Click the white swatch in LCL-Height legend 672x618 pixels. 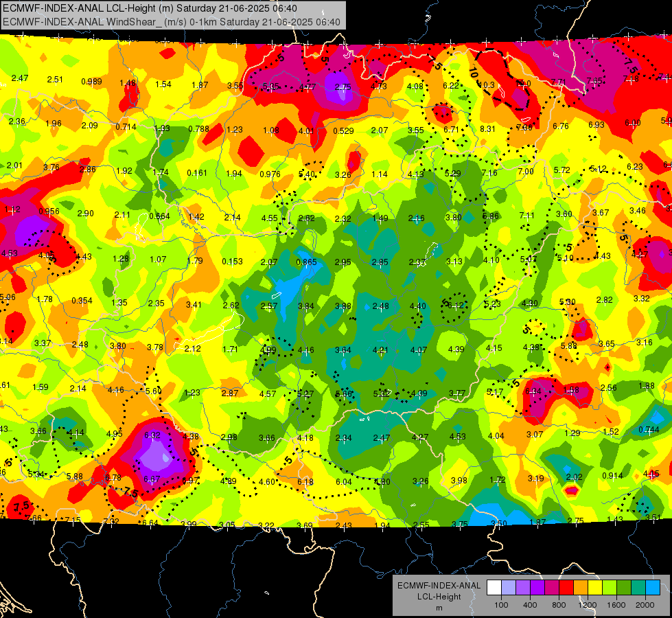[494, 588]
